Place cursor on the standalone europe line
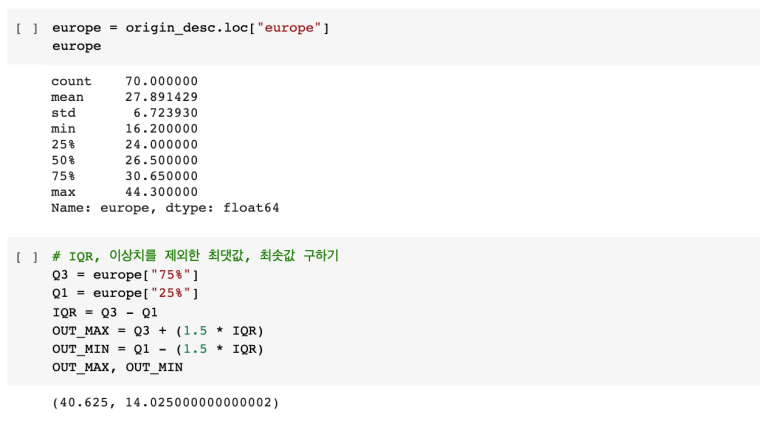Viewport: 760px width, 421px height. coord(76,46)
